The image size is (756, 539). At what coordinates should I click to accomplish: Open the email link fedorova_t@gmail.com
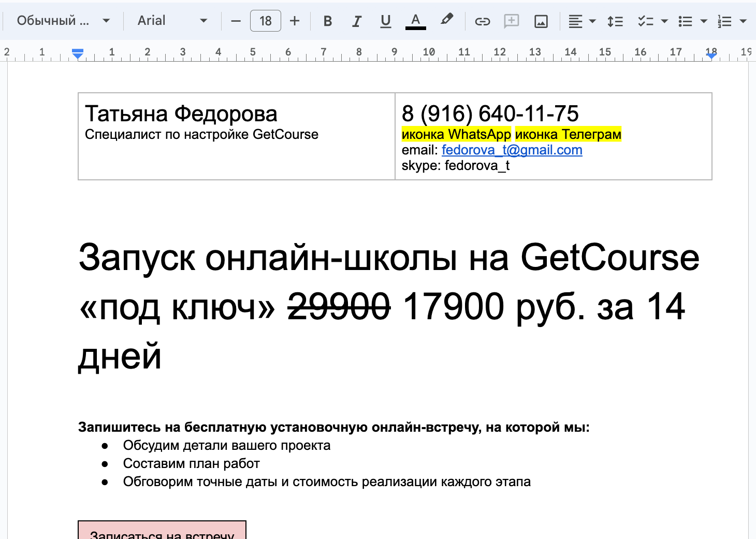(512, 150)
